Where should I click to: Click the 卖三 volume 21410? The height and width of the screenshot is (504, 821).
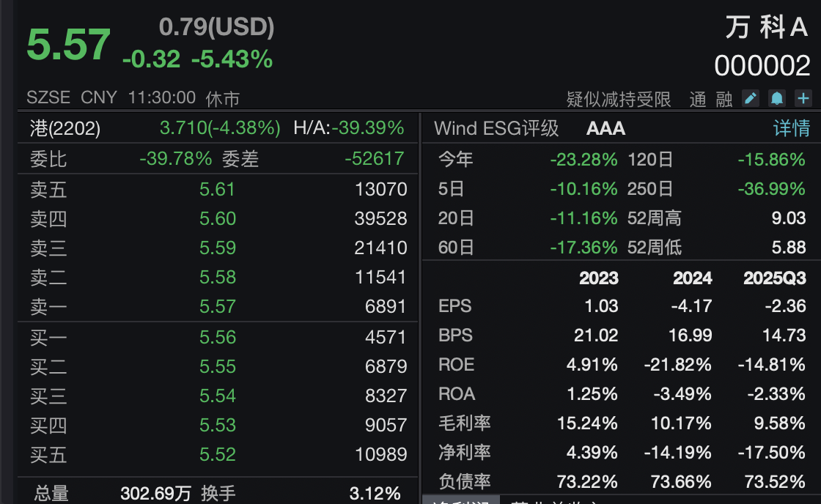coord(380,248)
